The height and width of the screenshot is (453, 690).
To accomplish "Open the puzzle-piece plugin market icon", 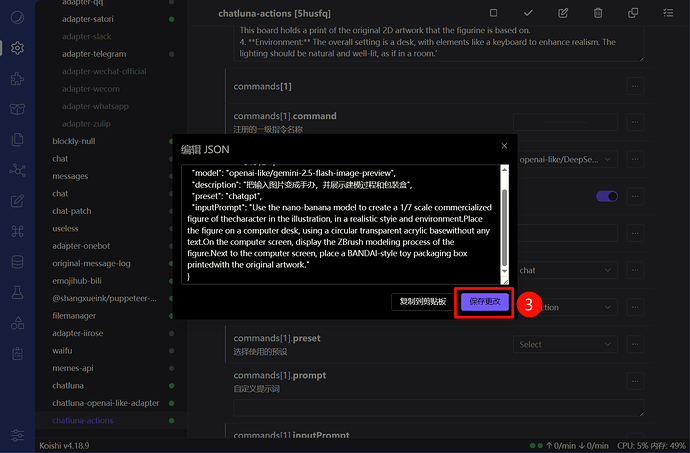I will tap(17, 79).
